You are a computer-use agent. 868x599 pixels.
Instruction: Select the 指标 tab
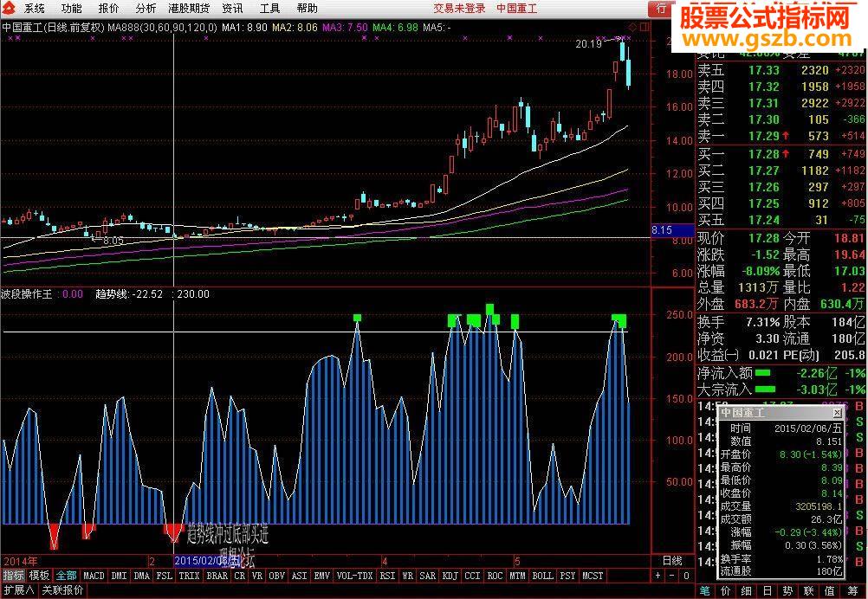13,576
